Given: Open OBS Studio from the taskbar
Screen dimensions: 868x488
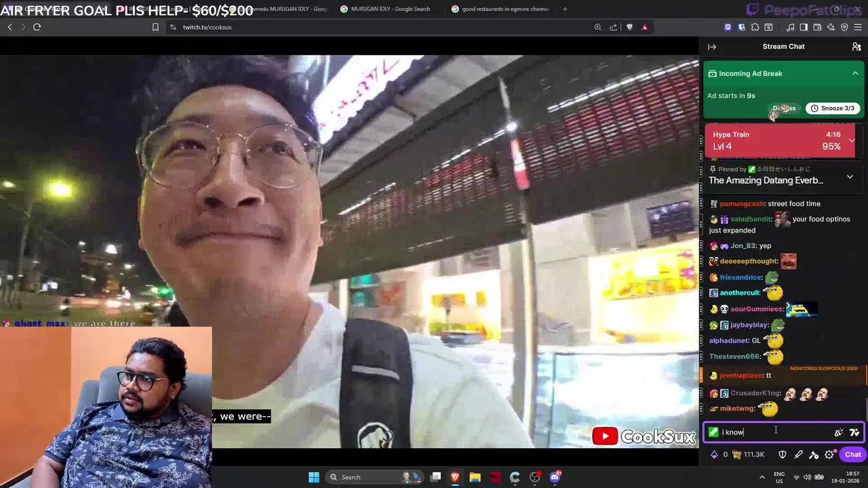Looking at the screenshot, I should 535,477.
